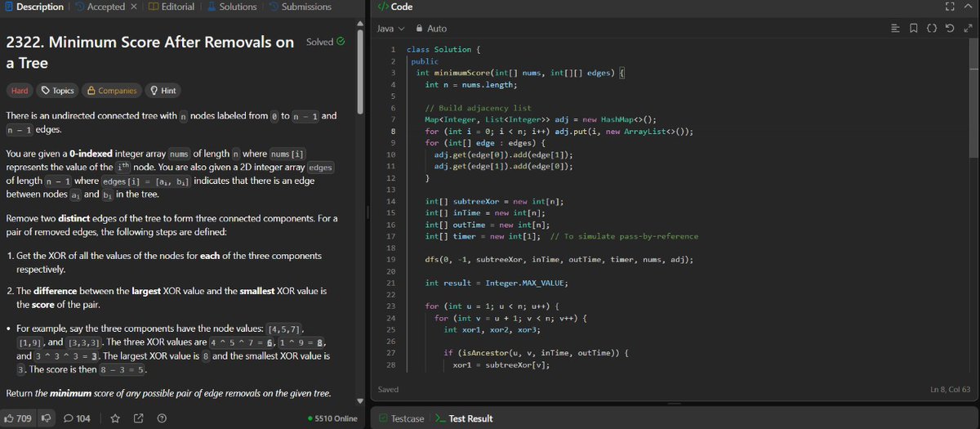Open the Testcase tab
Viewport: 980px width, 429px height.
coord(401,418)
